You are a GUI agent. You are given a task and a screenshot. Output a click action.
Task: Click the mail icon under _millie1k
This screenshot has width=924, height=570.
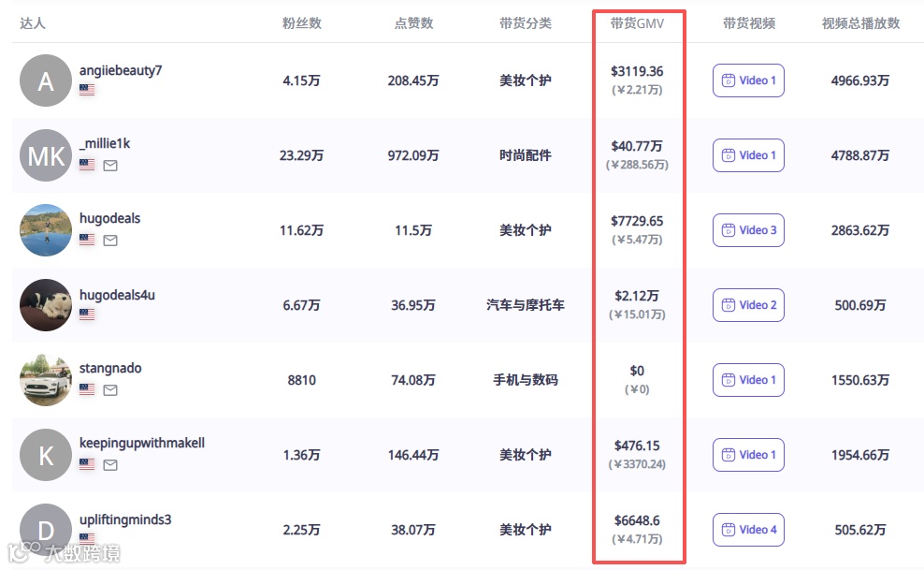(110, 166)
